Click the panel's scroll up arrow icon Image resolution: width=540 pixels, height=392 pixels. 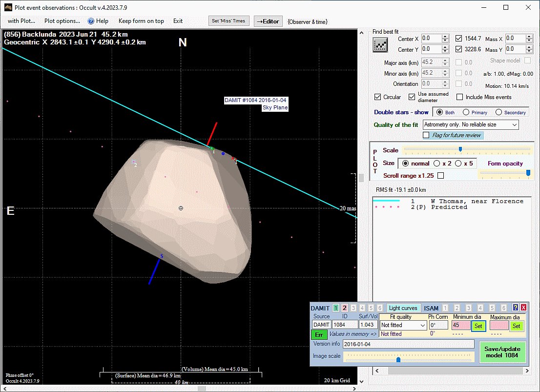pos(362,33)
